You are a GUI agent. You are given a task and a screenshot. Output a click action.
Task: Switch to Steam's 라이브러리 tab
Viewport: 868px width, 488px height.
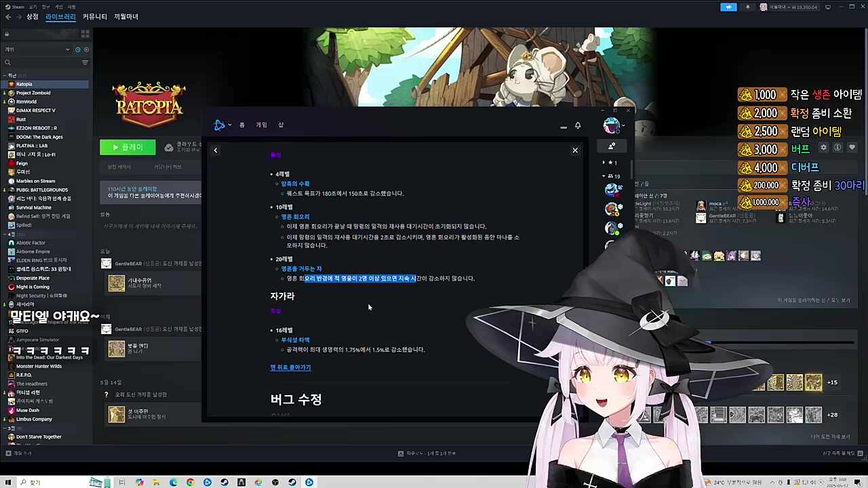pos(60,17)
